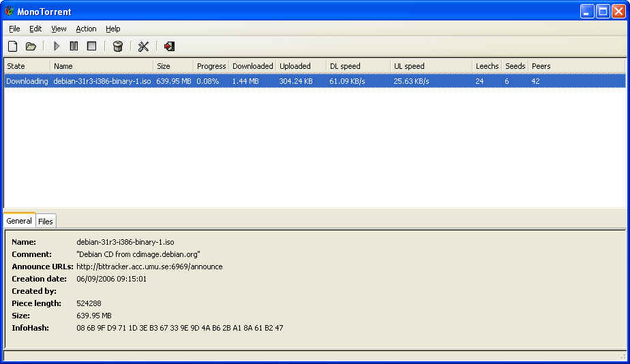Click the new torrent document icon

tap(12, 46)
